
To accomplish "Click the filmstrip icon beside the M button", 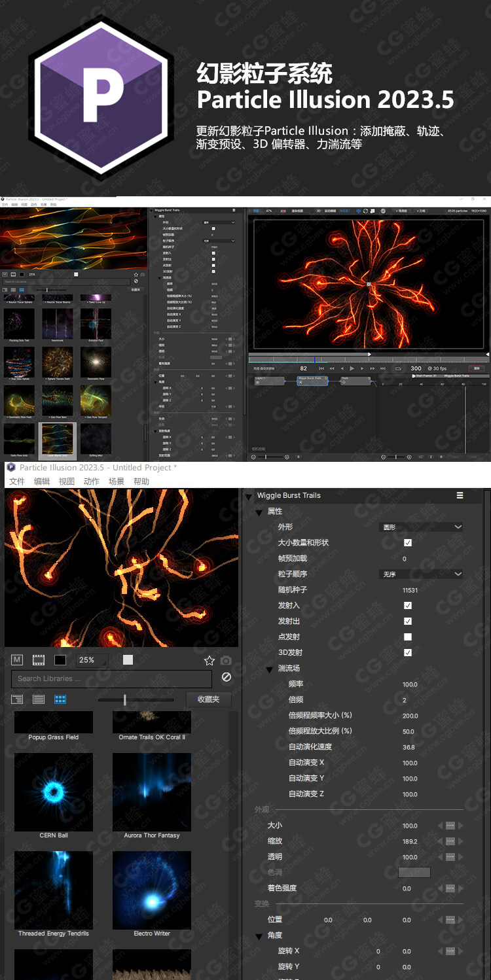I will (39, 660).
